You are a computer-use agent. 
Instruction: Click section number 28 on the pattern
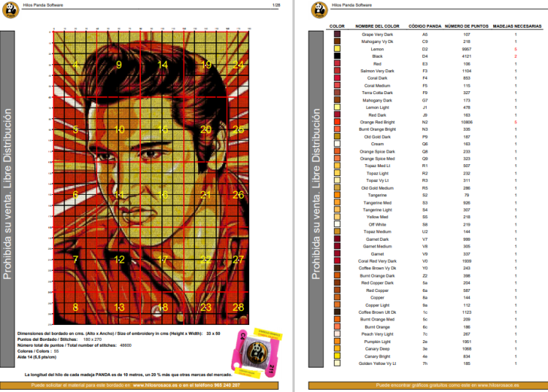click(238, 307)
